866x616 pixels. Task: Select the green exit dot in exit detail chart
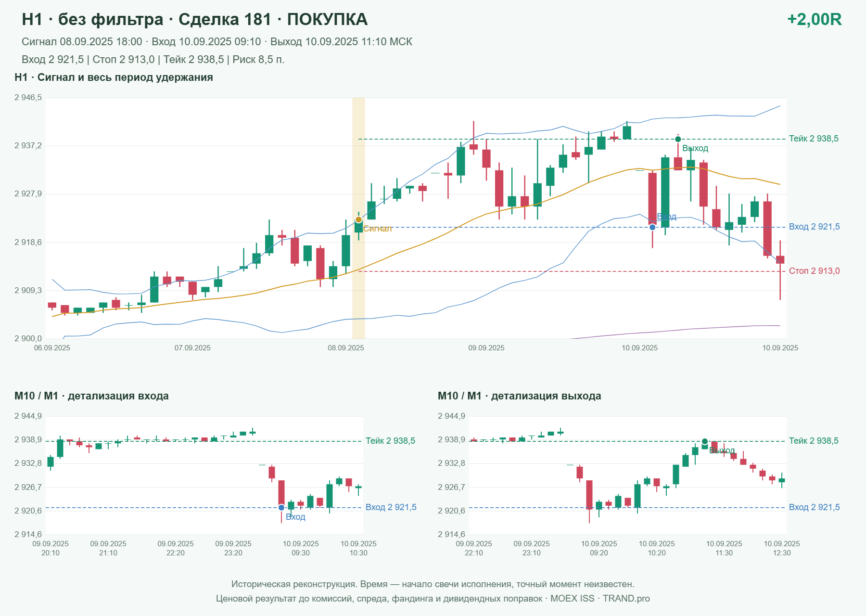pos(705,441)
